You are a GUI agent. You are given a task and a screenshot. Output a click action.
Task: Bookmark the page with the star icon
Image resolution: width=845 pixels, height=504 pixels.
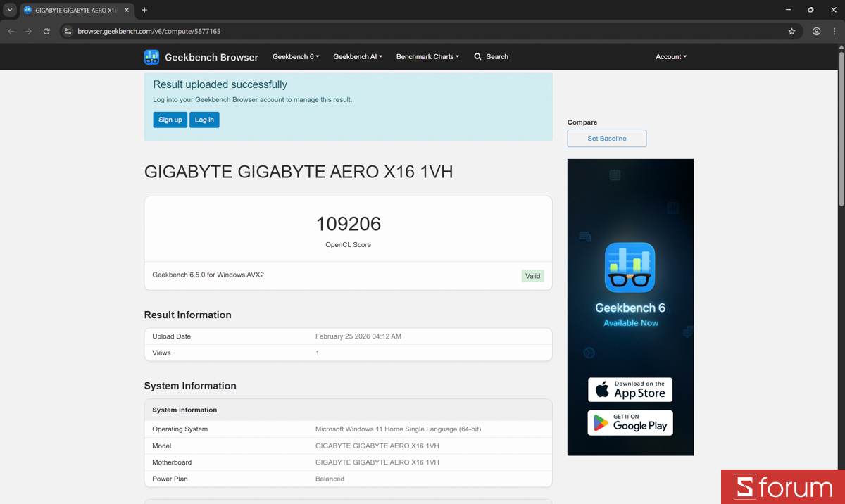791,31
